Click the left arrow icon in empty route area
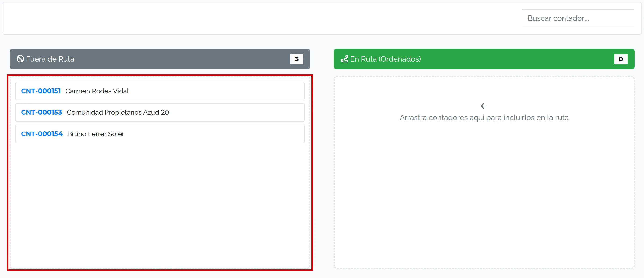The image size is (644, 278). point(484,106)
